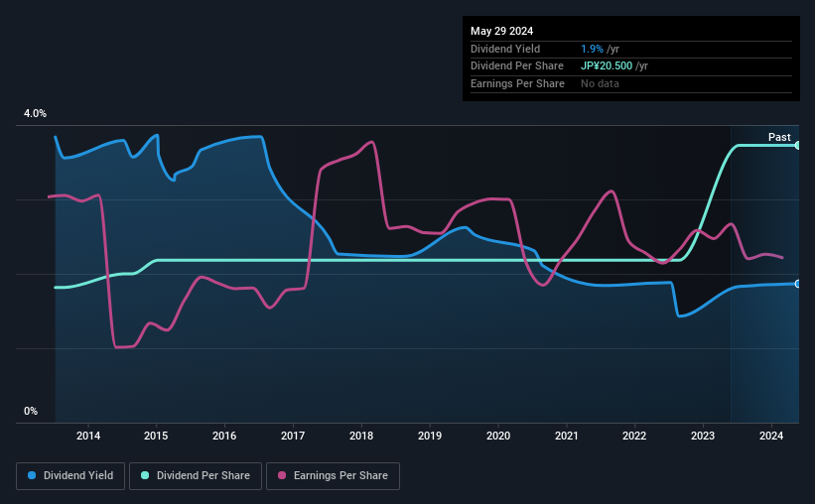
Task: Click the 2017 x-axis label
Action: coord(293,436)
